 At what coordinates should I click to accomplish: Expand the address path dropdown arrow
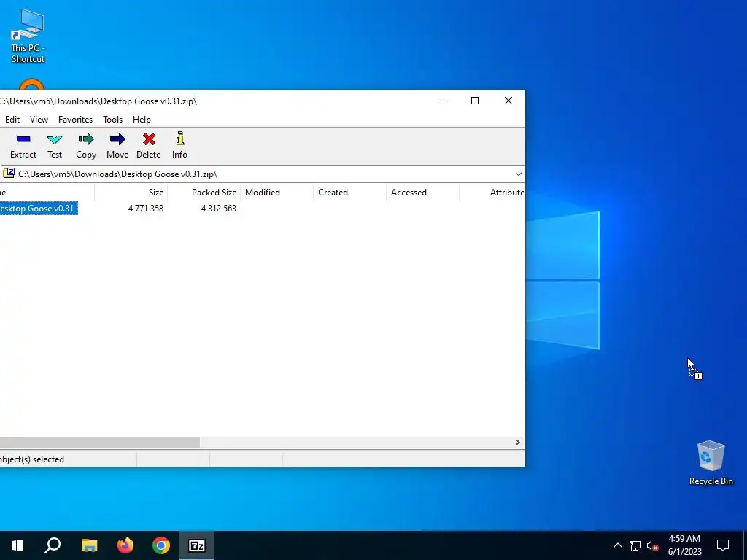[519, 174]
